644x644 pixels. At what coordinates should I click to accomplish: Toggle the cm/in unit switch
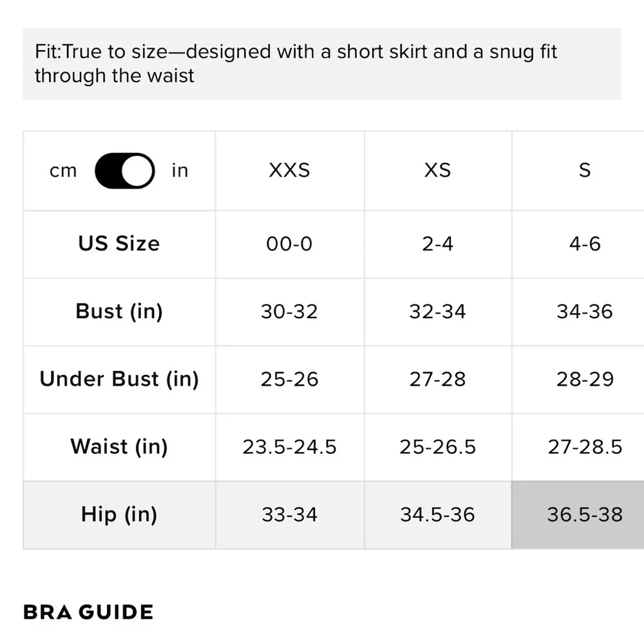click(124, 171)
